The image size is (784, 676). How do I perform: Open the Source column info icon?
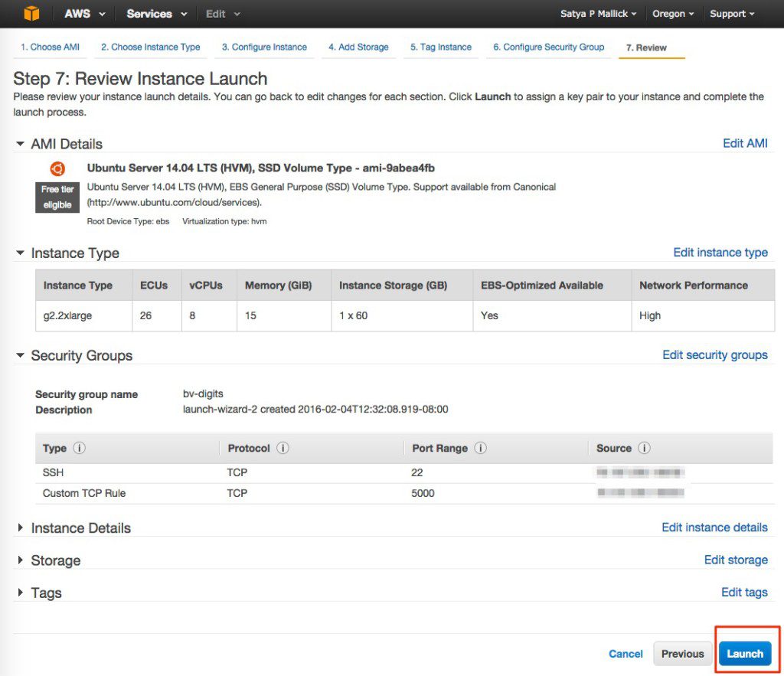pos(642,448)
